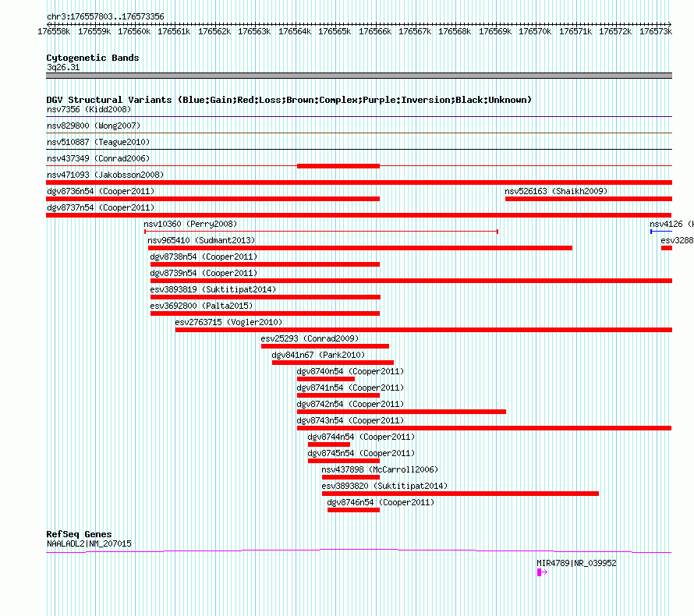Screen dimensions: 694x616
Task: Open dgv841n67 (Park2010) variant
Action: pos(318,355)
